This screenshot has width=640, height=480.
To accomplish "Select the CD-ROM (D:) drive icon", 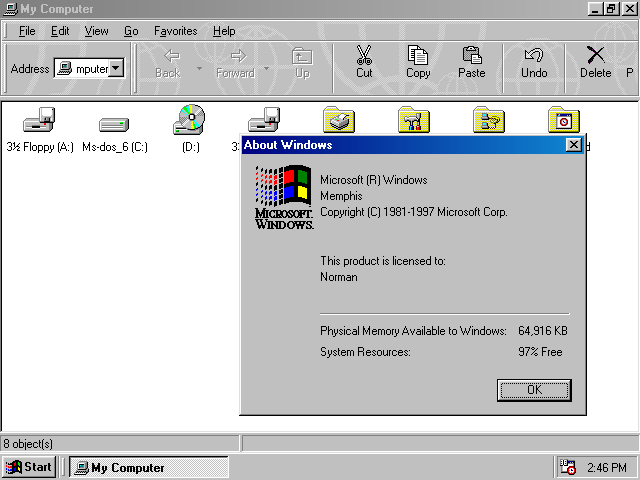I will [189, 120].
